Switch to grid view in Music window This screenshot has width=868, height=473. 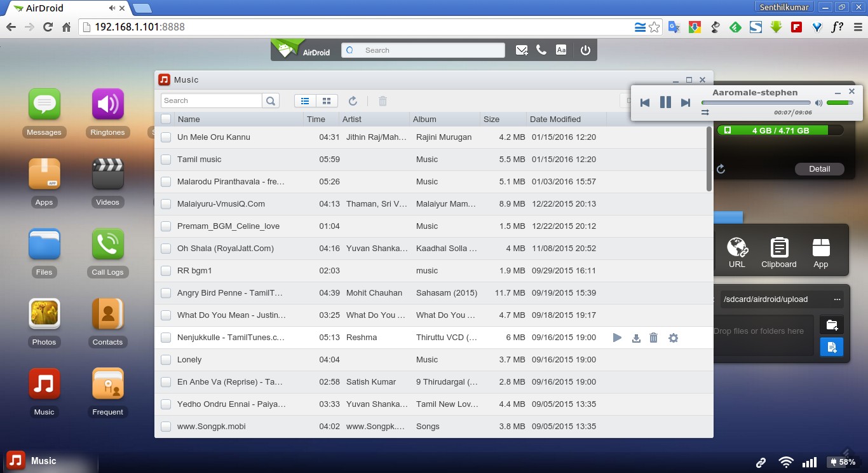(327, 100)
